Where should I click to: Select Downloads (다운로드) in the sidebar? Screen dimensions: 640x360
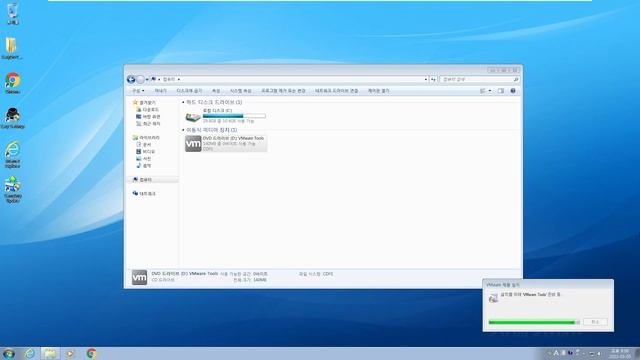pos(147,109)
